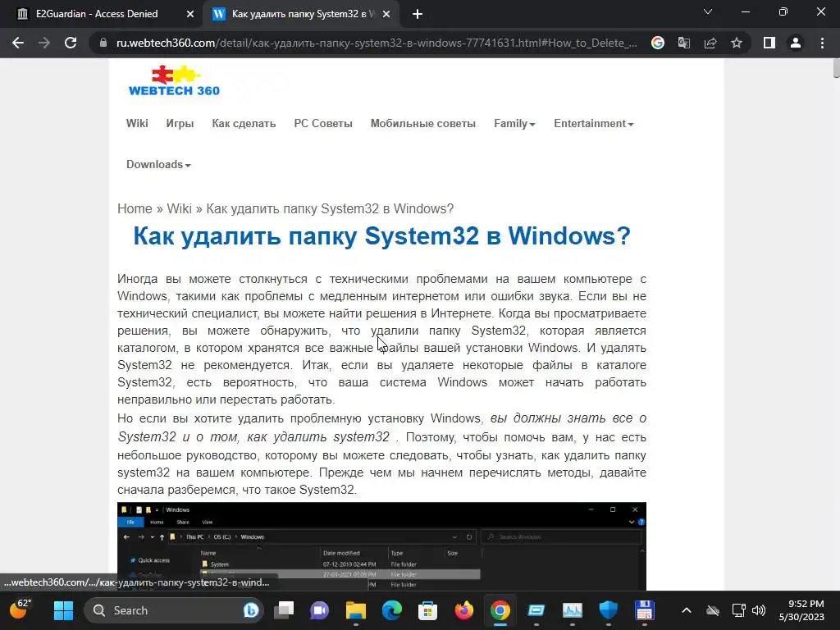Screen dimensions: 840x630
Task: Open the Windows Start menu
Action: 63,610
